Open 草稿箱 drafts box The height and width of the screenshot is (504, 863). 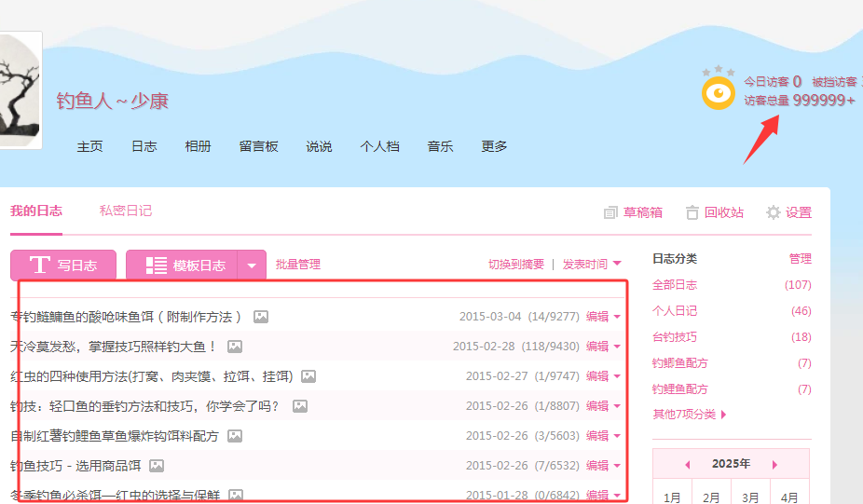[x=633, y=212]
